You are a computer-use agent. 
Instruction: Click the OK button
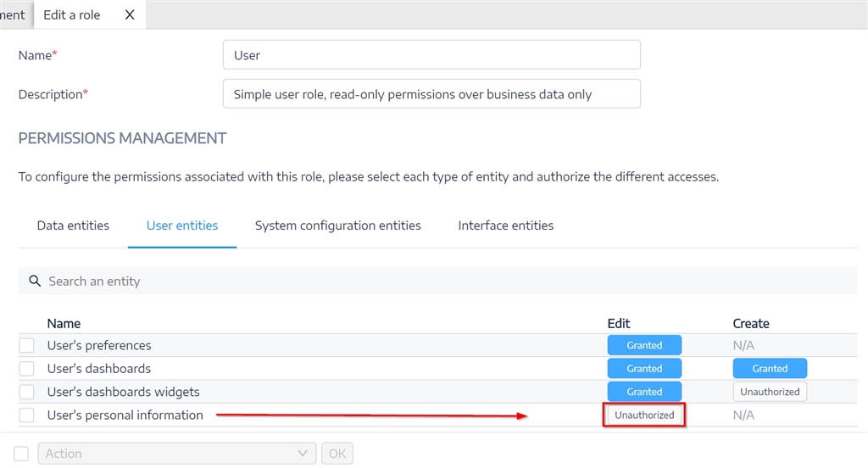(x=337, y=454)
